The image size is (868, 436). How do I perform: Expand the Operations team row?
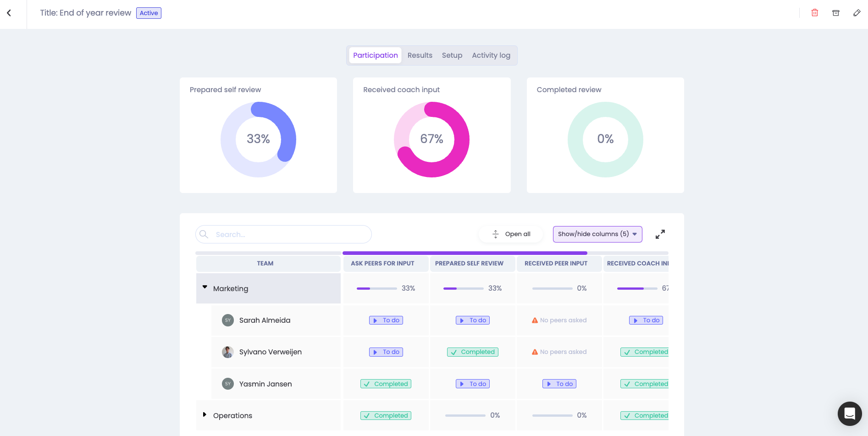coord(205,415)
